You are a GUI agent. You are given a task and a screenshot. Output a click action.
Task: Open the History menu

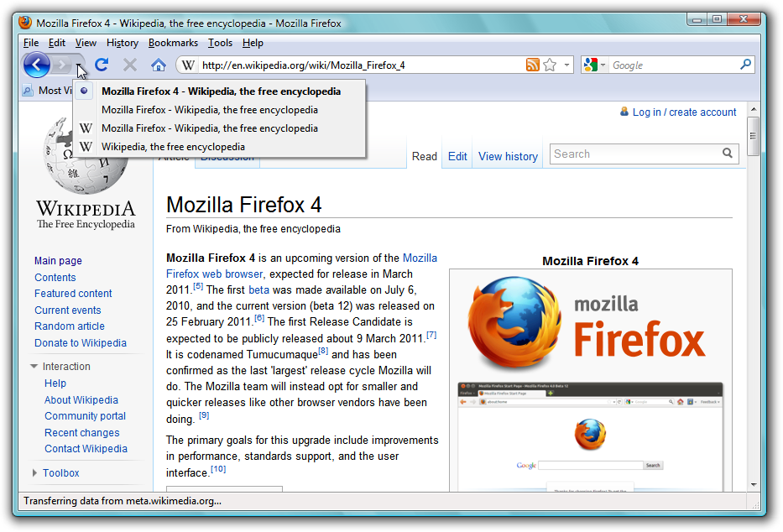(x=123, y=43)
